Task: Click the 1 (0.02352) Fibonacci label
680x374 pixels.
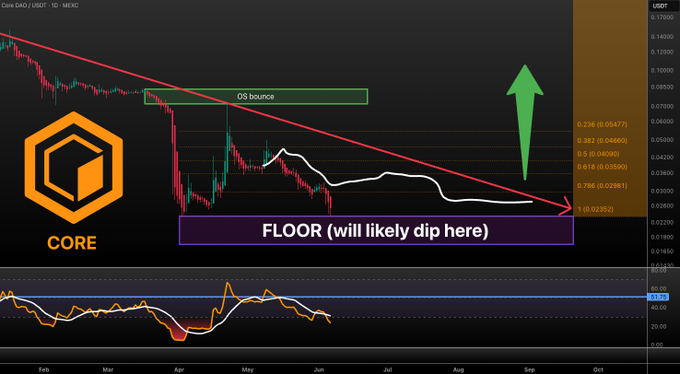Action: pos(595,209)
